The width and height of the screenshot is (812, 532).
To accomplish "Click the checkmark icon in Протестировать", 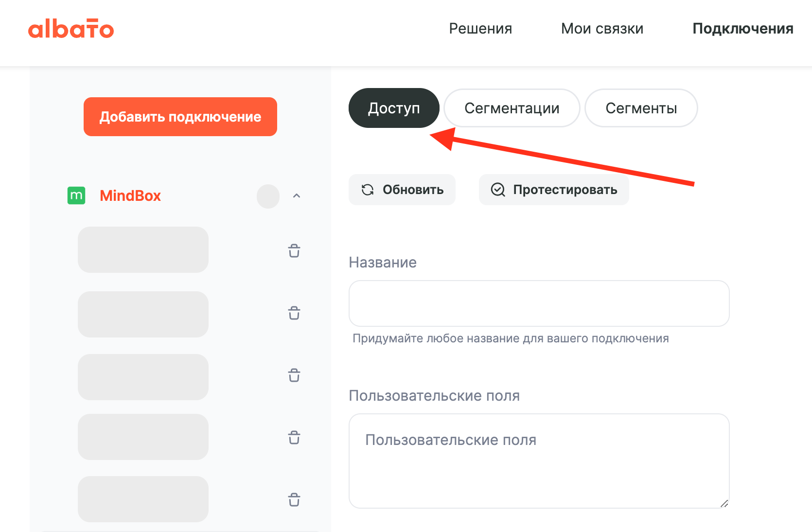I will point(498,190).
